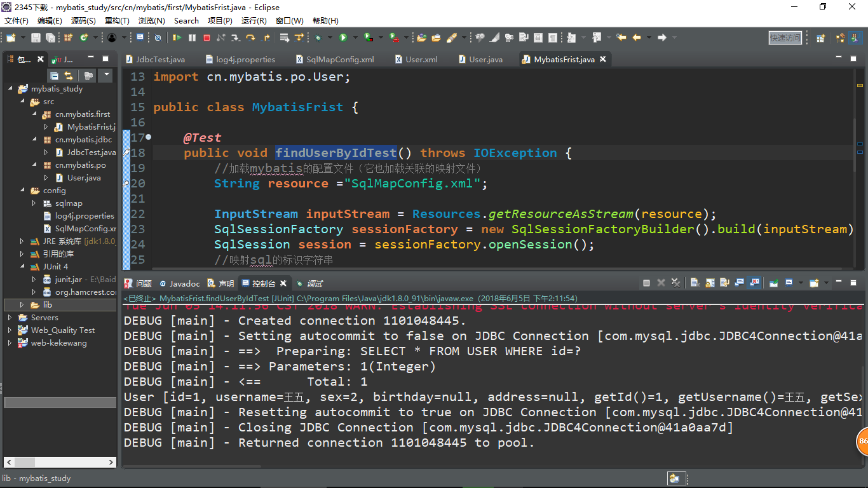The width and height of the screenshot is (868, 488).
Task: Toggle Show Whitespace Characters icon
Action: click(x=552, y=37)
